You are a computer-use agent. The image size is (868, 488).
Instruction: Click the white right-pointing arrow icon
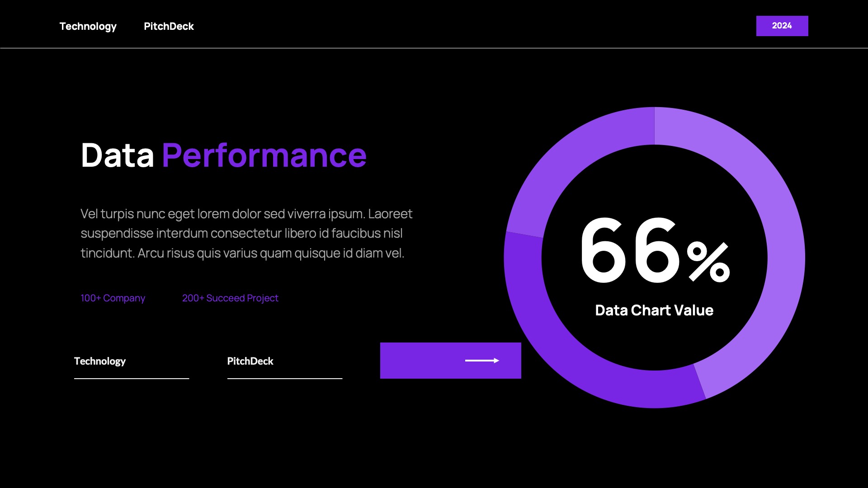(x=482, y=361)
